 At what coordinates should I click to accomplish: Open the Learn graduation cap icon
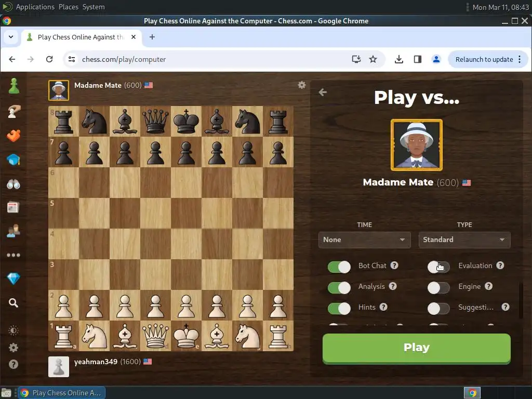point(14,159)
